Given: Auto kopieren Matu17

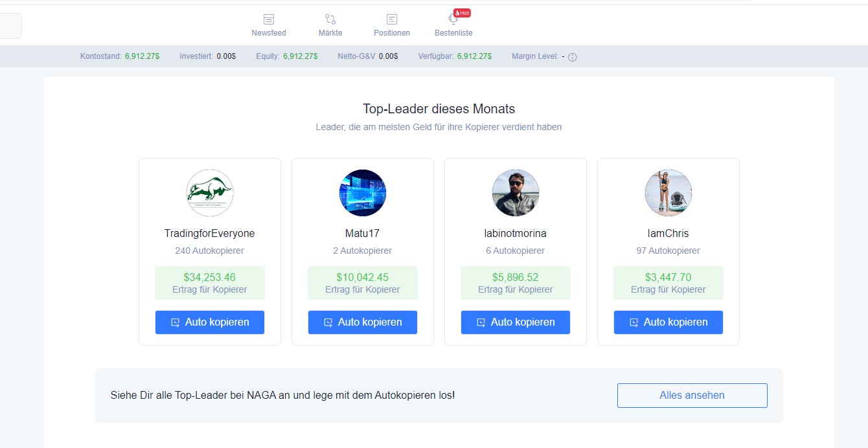Looking at the screenshot, I should [363, 322].
